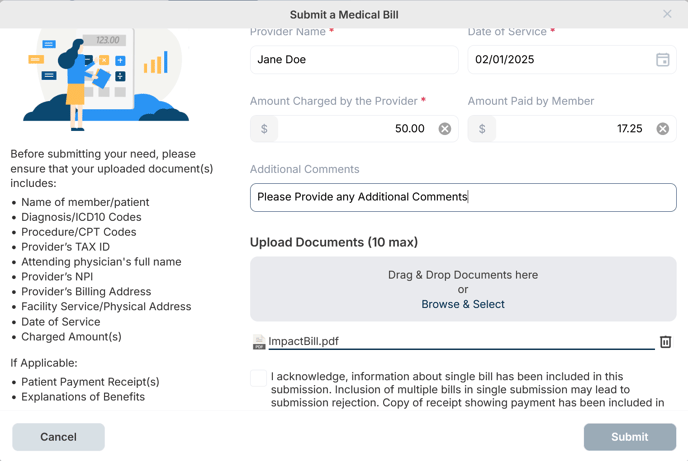Click the calculator illustration image
The height and width of the screenshot is (461, 688).
click(106, 79)
